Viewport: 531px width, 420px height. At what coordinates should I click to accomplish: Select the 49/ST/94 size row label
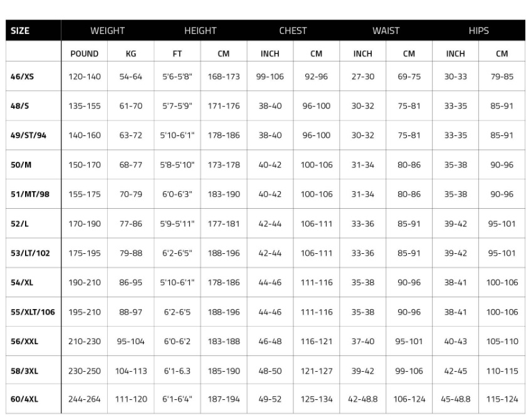point(28,135)
